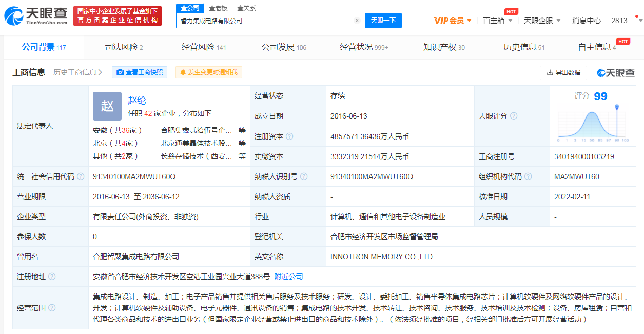Click the help icon beside 注册地址
The image size is (644, 334).
pos(52,277)
